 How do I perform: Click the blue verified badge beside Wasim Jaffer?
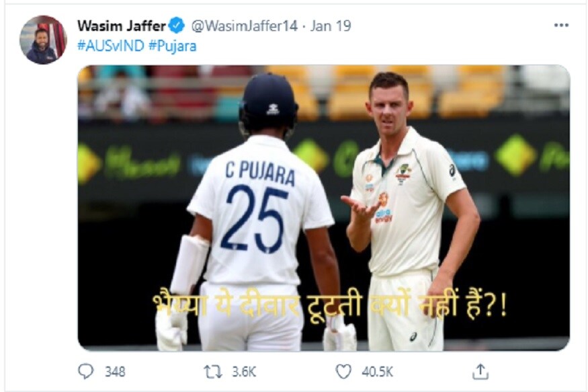(x=176, y=26)
